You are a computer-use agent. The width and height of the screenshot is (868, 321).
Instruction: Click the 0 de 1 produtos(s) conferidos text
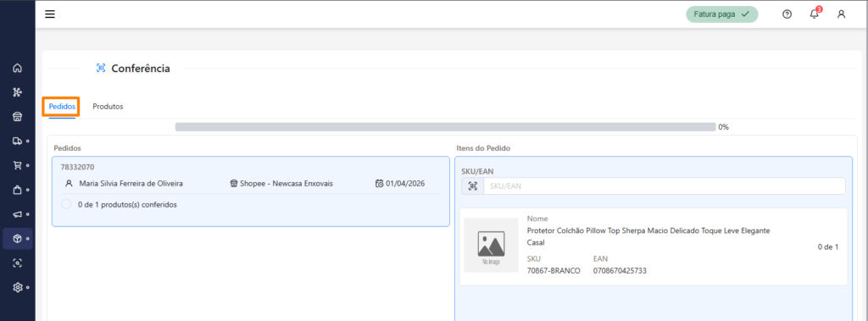pos(127,204)
